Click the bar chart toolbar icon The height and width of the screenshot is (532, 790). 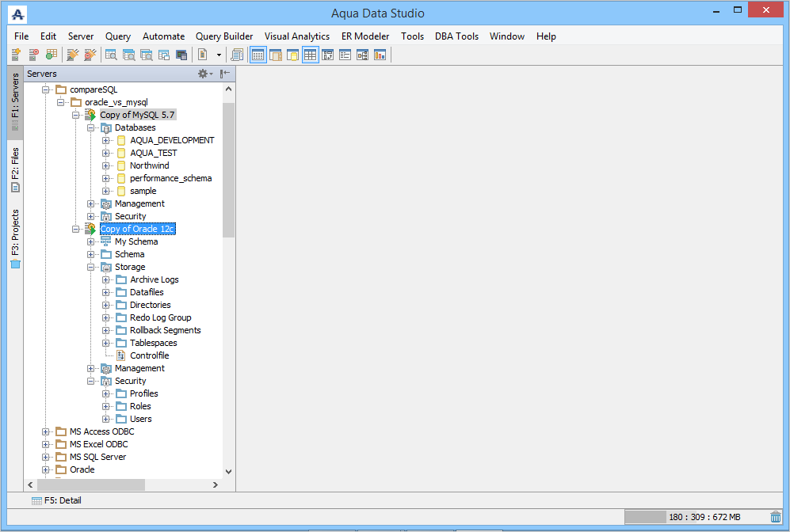coord(380,55)
